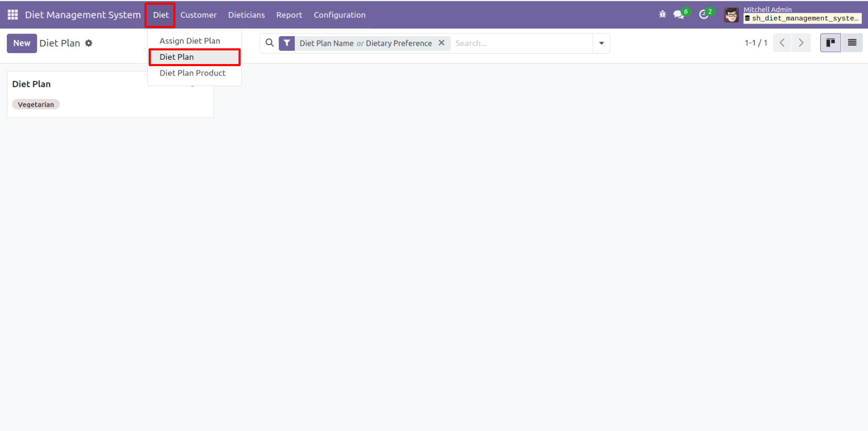Select Assign Diet Plan menu entry
868x431 pixels.
click(194, 41)
